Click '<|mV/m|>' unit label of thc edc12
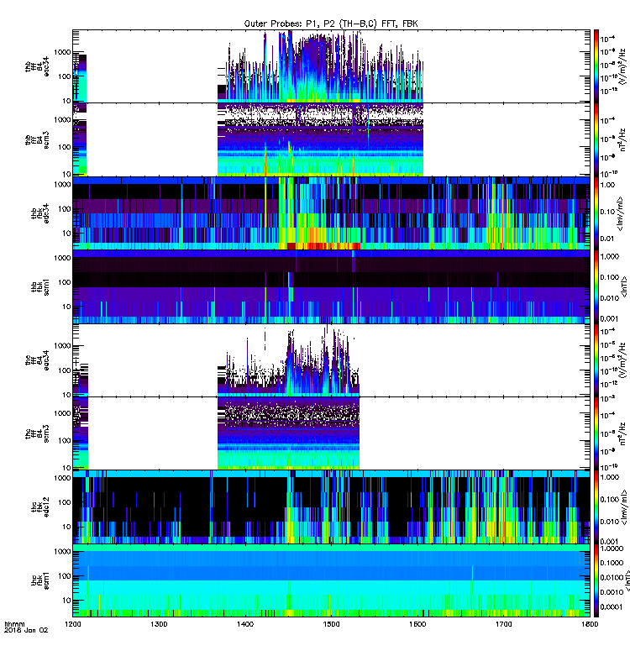 click(x=623, y=507)
